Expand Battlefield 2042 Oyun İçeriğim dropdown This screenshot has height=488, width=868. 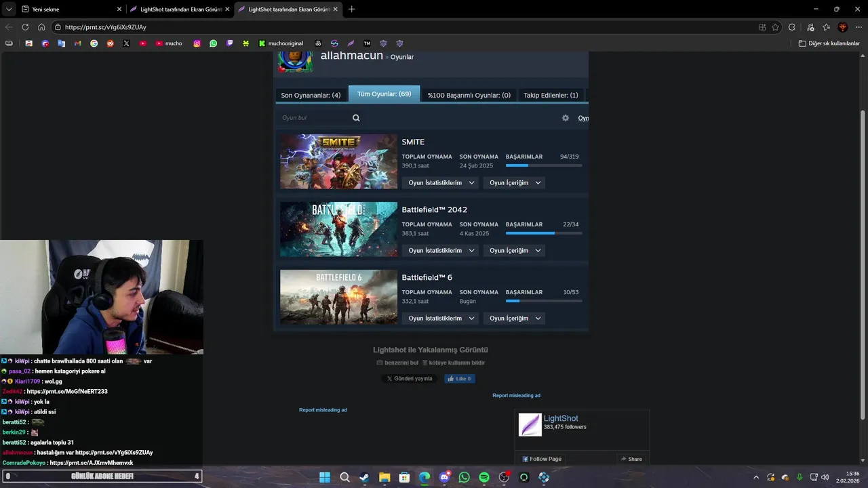(514, 251)
